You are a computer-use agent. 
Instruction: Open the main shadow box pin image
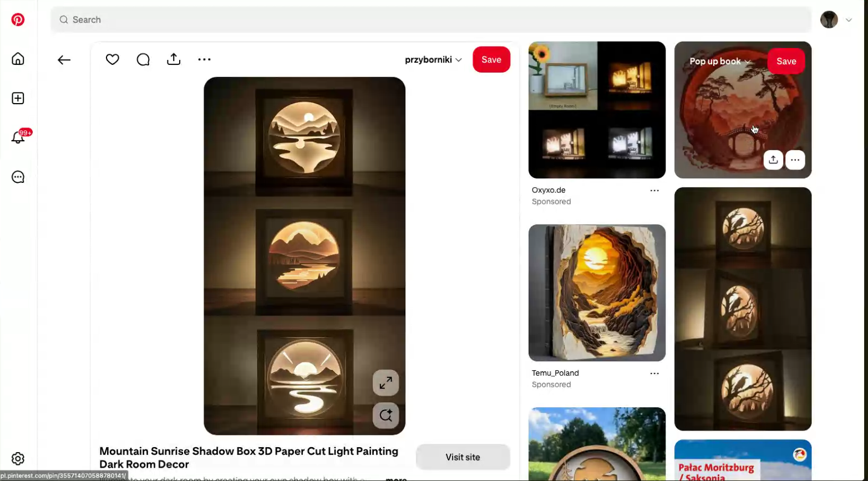pyautogui.click(x=304, y=256)
